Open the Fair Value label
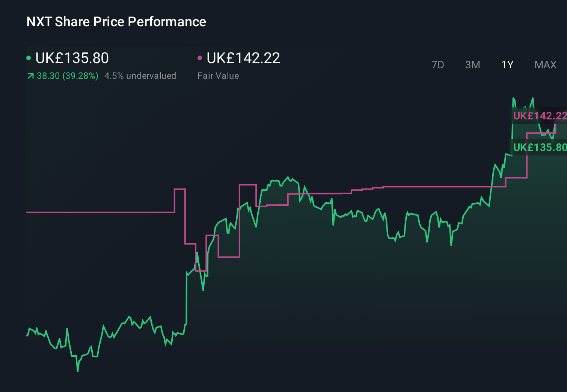Viewport: 567px width, 392px height. [x=218, y=76]
